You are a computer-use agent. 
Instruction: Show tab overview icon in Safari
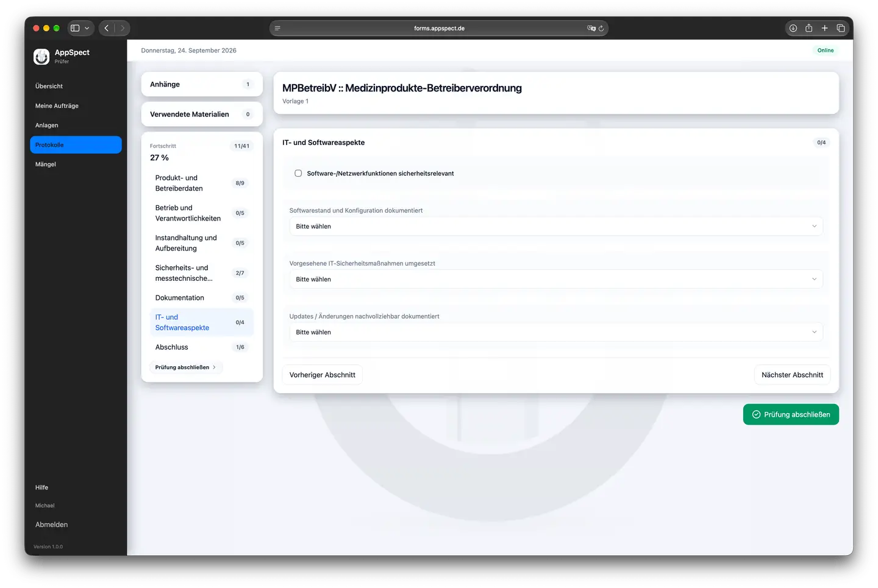point(841,28)
